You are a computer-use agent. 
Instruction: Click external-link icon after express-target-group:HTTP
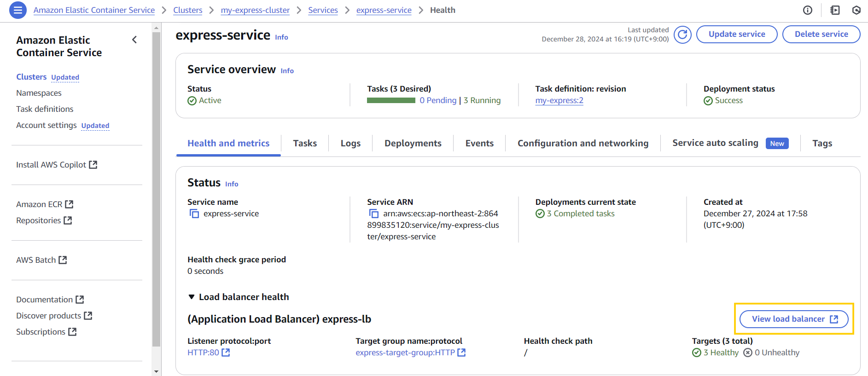pyautogui.click(x=461, y=353)
